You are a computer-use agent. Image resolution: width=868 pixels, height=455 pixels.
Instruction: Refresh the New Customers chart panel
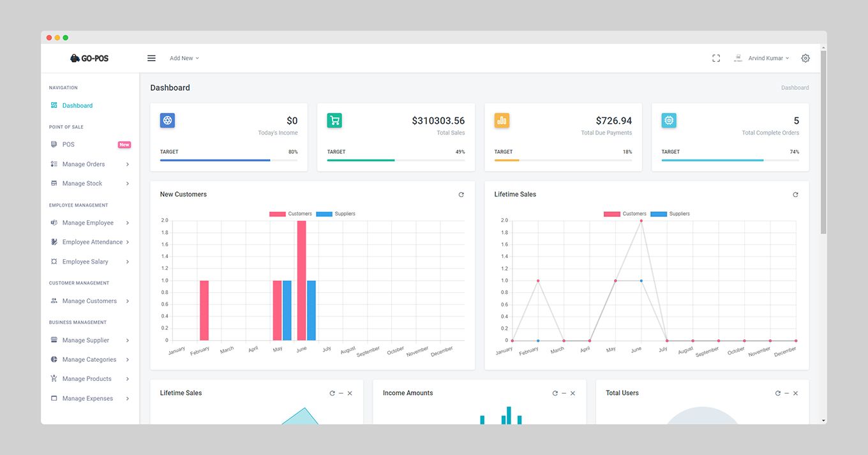[x=461, y=195]
